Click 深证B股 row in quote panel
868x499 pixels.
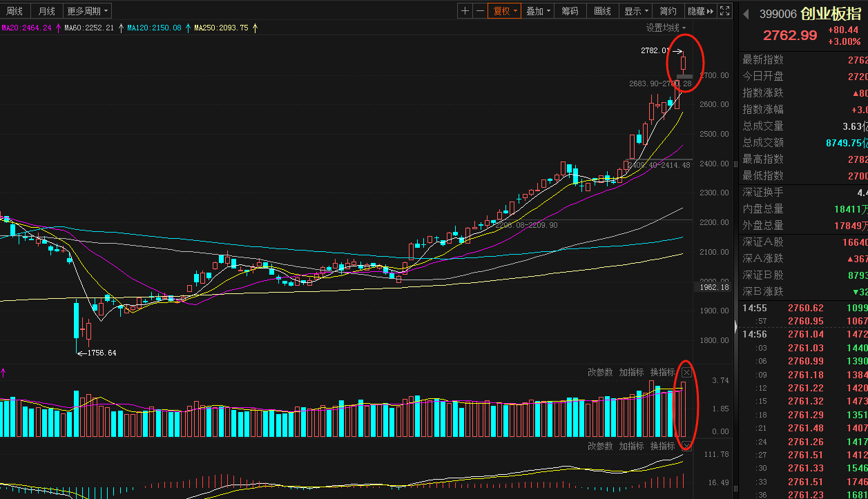804,275
